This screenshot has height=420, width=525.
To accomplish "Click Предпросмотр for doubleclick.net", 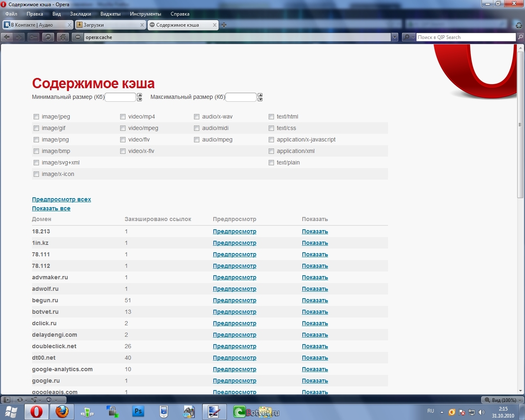I will point(235,346).
